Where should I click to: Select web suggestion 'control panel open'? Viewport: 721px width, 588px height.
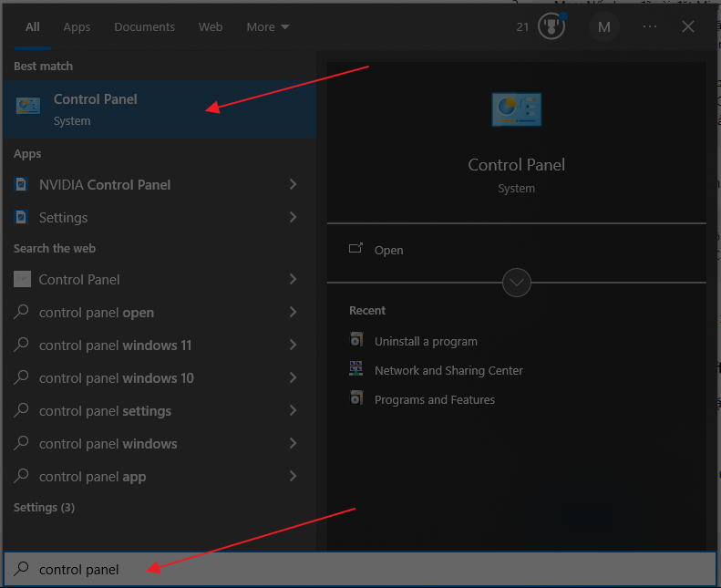tap(160, 312)
